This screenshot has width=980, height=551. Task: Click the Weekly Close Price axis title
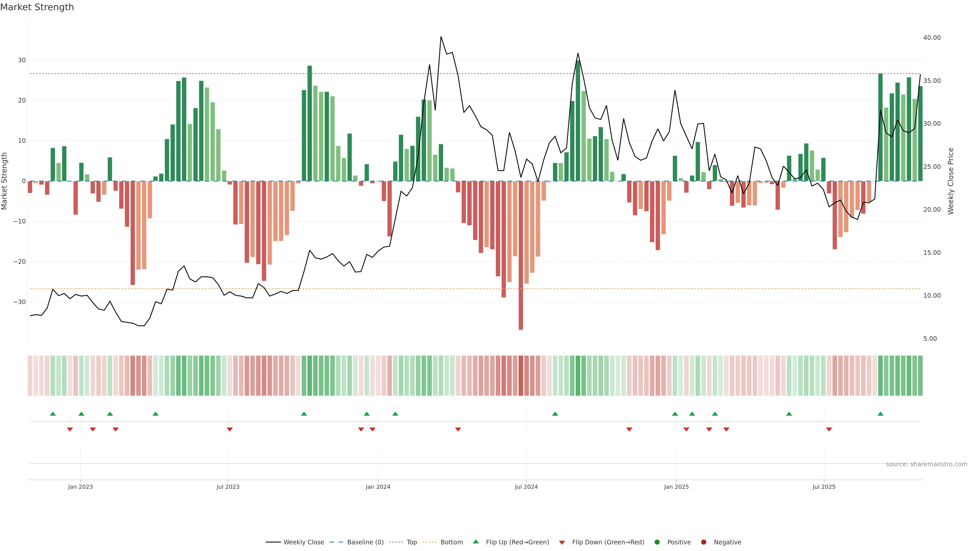(951, 181)
